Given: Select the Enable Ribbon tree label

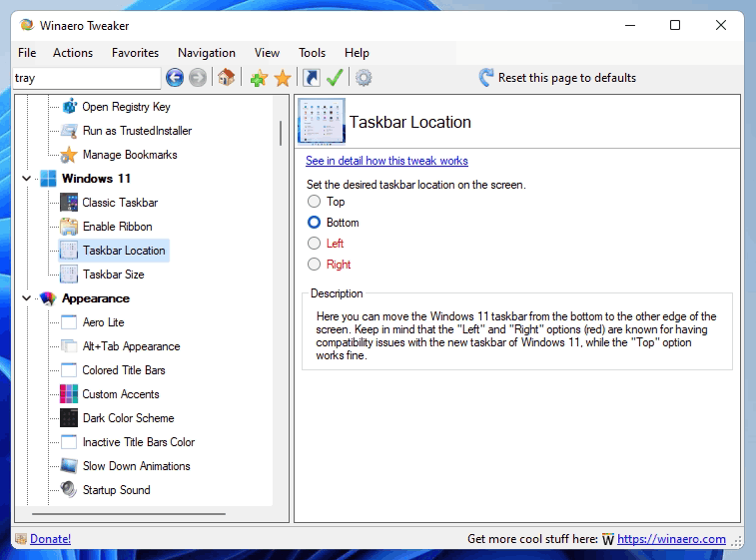Looking at the screenshot, I should coord(117,227).
